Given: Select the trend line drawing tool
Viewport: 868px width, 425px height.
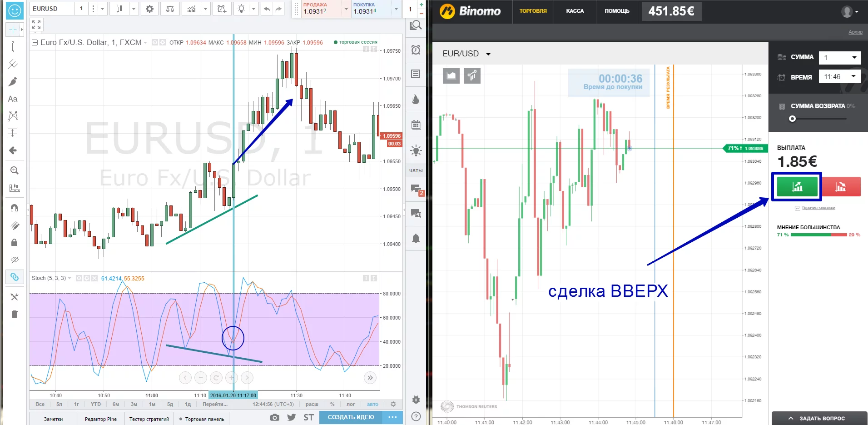Looking at the screenshot, I should [x=13, y=46].
